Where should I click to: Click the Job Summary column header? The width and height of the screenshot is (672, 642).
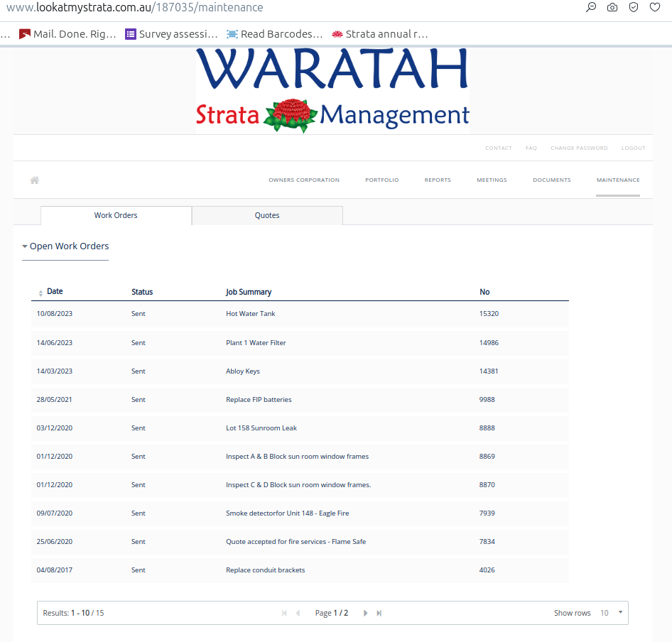pyautogui.click(x=249, y=292)
